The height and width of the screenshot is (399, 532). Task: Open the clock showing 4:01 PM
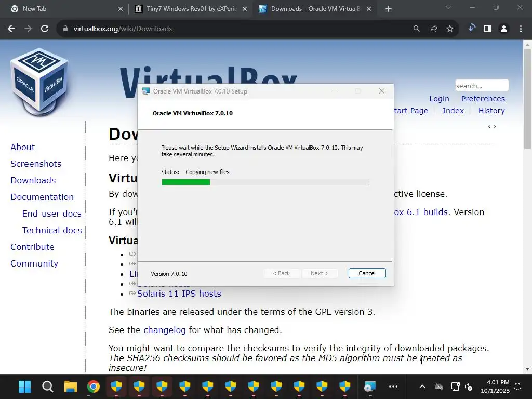[x=495, y=387]
